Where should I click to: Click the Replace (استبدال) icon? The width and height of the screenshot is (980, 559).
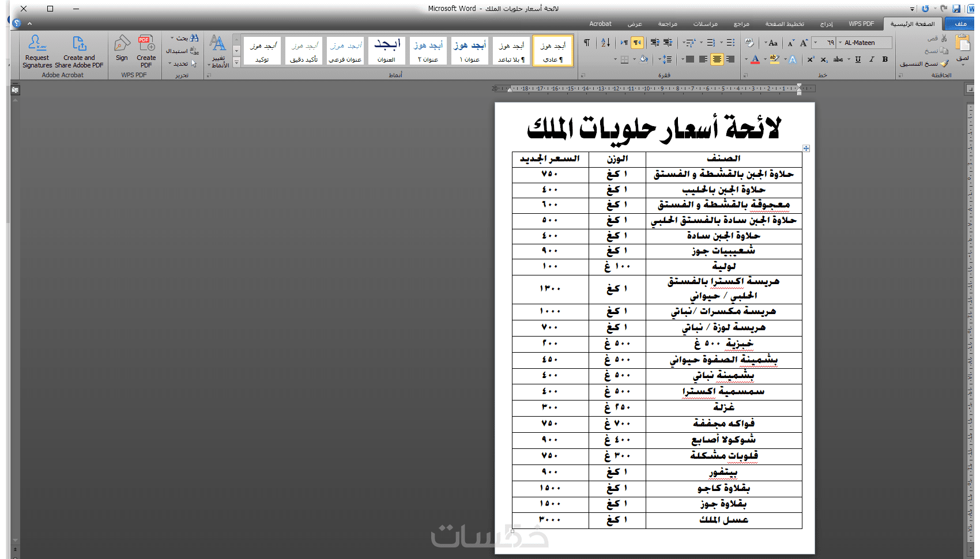[x=194, y=51]
